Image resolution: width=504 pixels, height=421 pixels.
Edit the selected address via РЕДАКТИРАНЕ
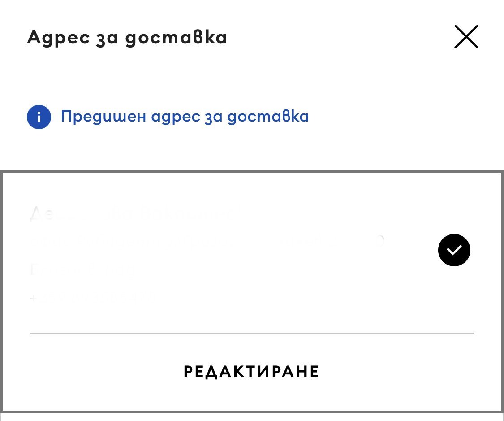tap(251, 372)
